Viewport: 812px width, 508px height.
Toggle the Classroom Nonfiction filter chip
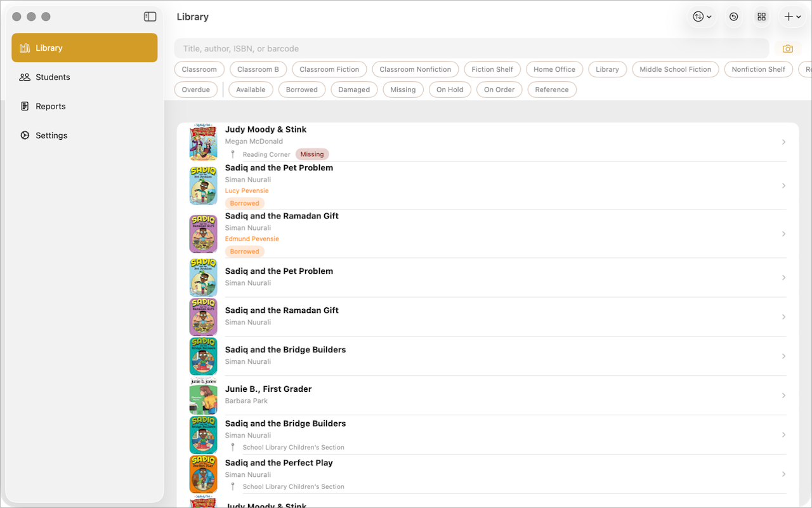pos(416,69)
